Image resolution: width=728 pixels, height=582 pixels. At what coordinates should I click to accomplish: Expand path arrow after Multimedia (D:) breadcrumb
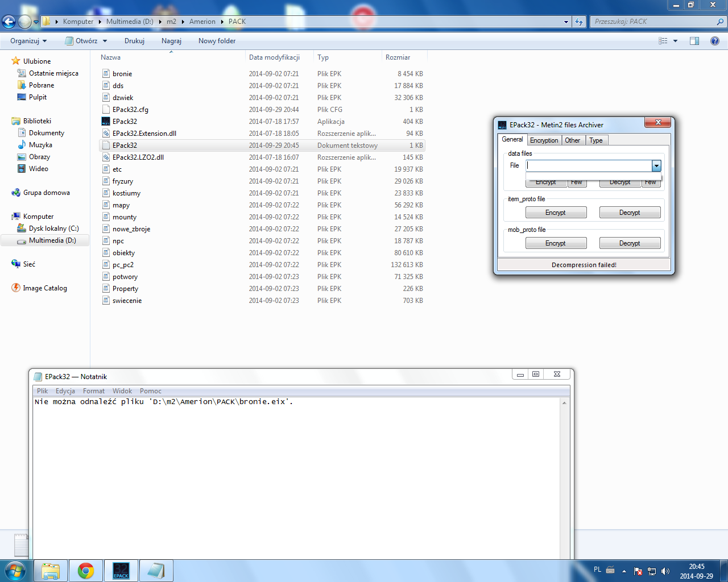click(160, 22)
